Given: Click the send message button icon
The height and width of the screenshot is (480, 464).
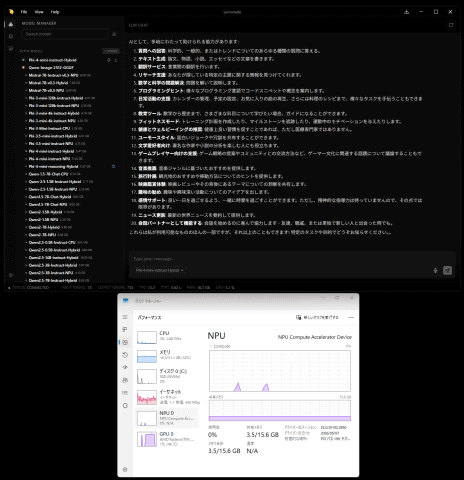Looking at the screenshot, I should [x=447, y=270].
